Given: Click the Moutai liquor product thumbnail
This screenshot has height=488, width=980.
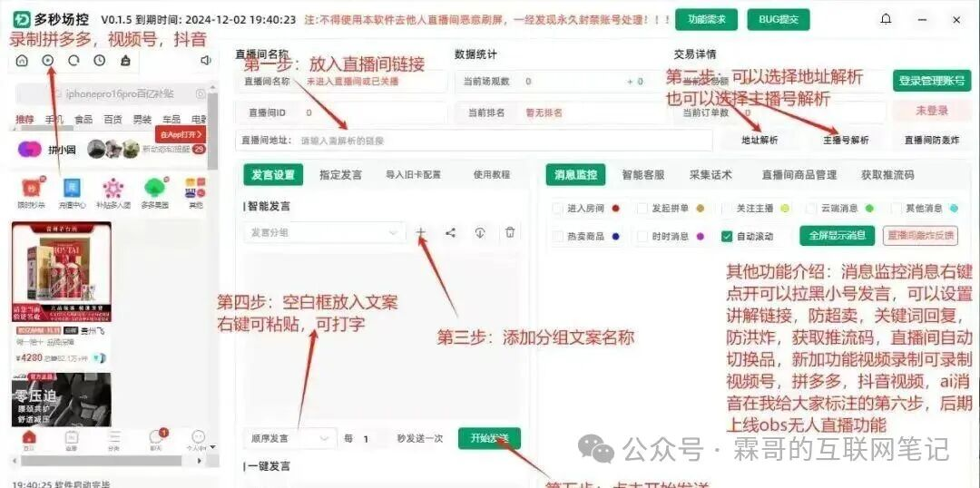Looking at the screenshot, I should pyautogui.click(x=62, y=272).
